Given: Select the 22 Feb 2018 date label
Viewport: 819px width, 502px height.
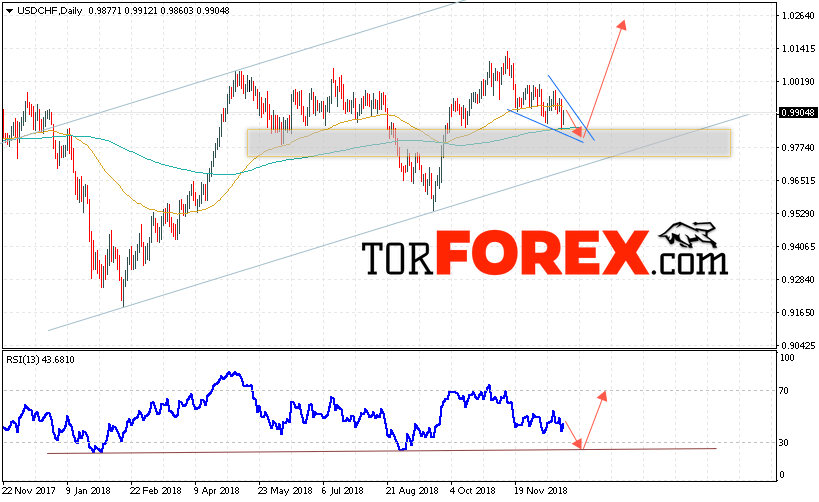Looking at the screenshot, I should pyautogui.click(x=156, y=491).
